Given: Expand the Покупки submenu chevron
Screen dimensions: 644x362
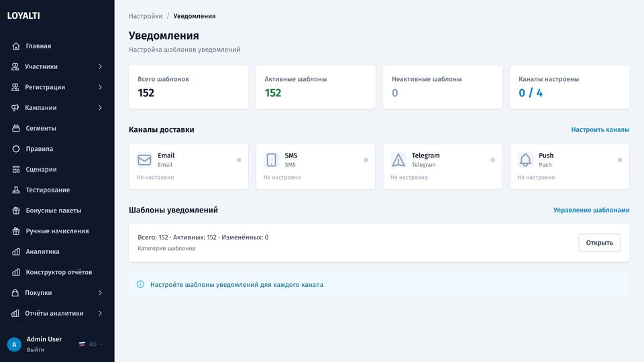Looking at the screenshot, I should pos(100,293).
